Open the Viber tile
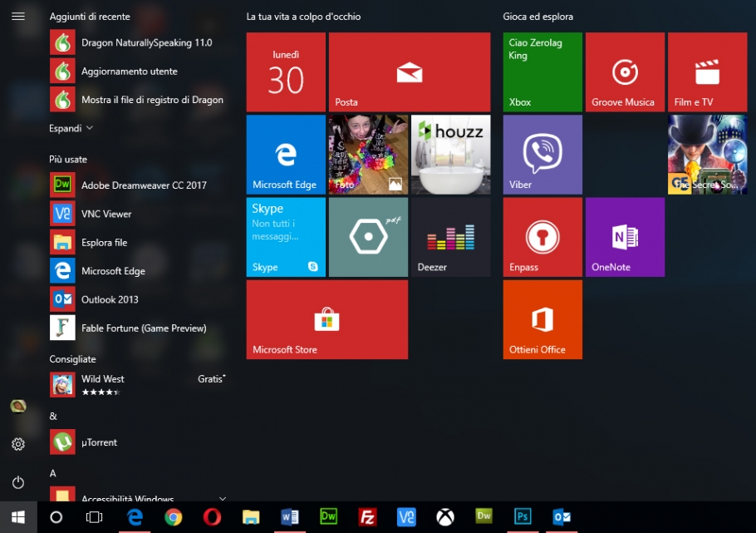 (x=542, y=155)
